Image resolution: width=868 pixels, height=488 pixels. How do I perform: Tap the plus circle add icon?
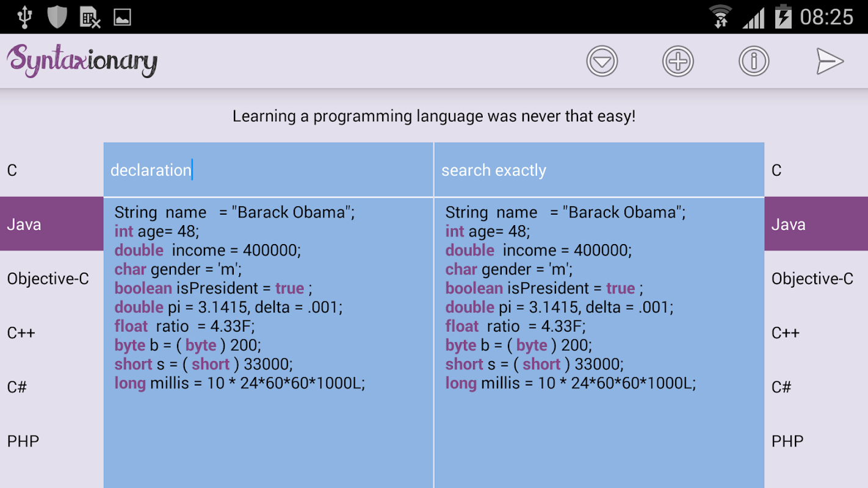678,62
